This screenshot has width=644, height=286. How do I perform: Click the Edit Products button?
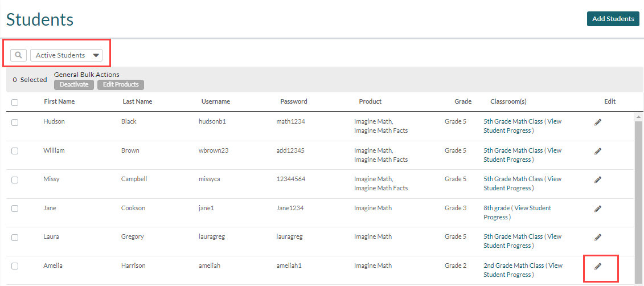(121, 84)
